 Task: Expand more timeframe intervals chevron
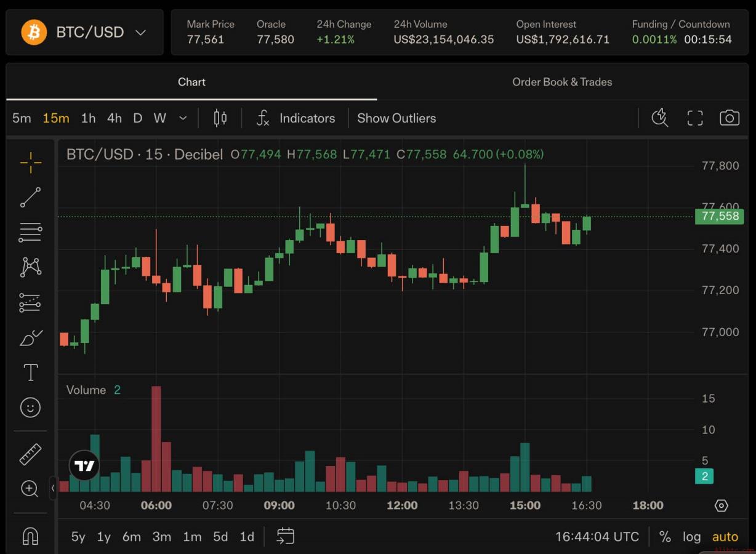click(183, 118)
